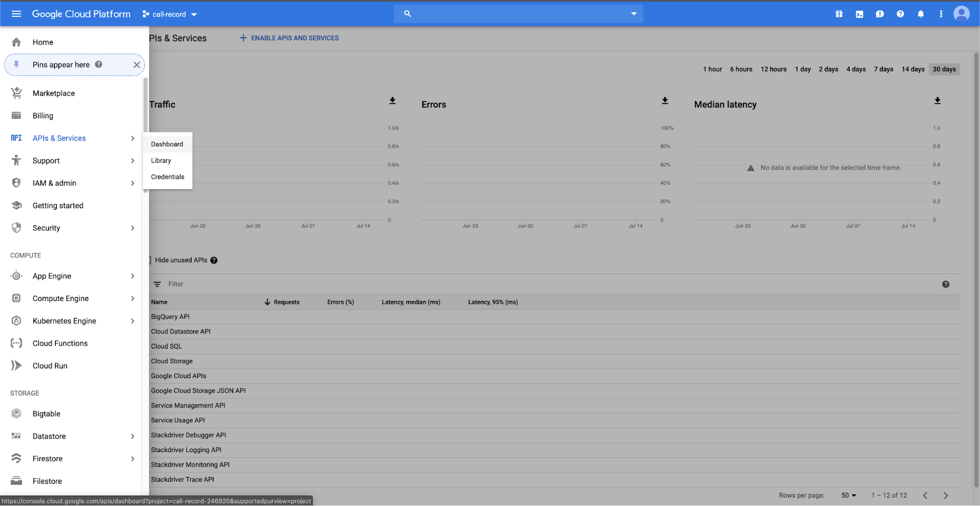
Task: Select the 7 days time range
Action: coord(883,69)
